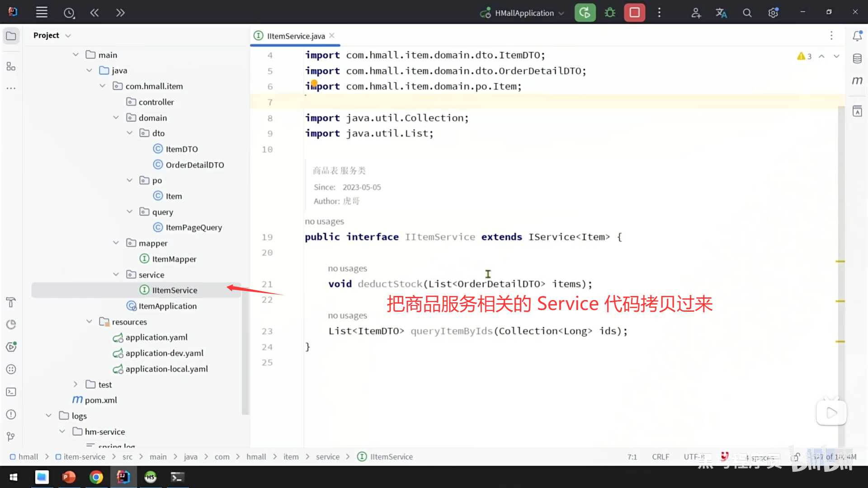Toggle read-only lock in status bar
The image size is (868, 488).
coord(795,457)
